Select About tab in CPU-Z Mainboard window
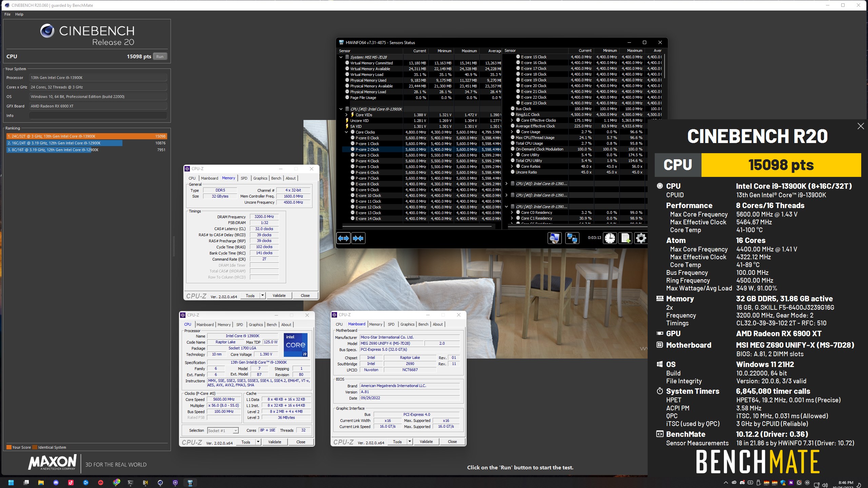The height and width of the screenshot is (488, 868). point(438,324)
